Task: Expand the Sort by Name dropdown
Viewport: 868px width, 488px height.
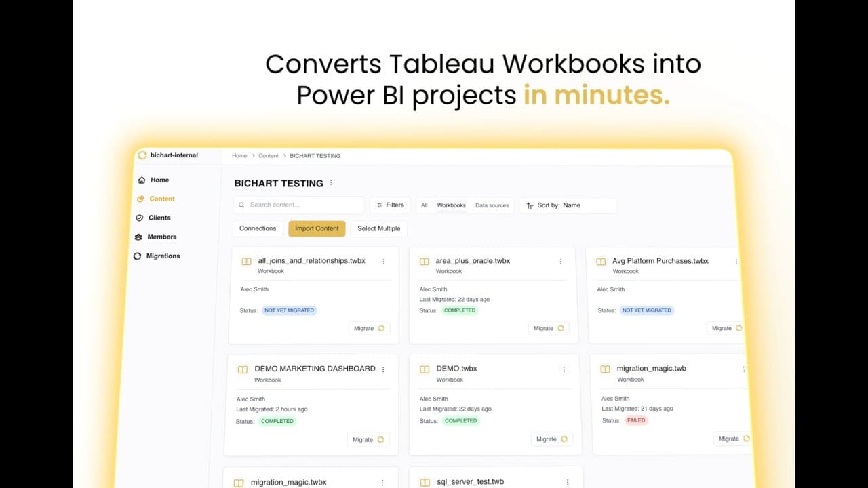Action: point(568,205)
